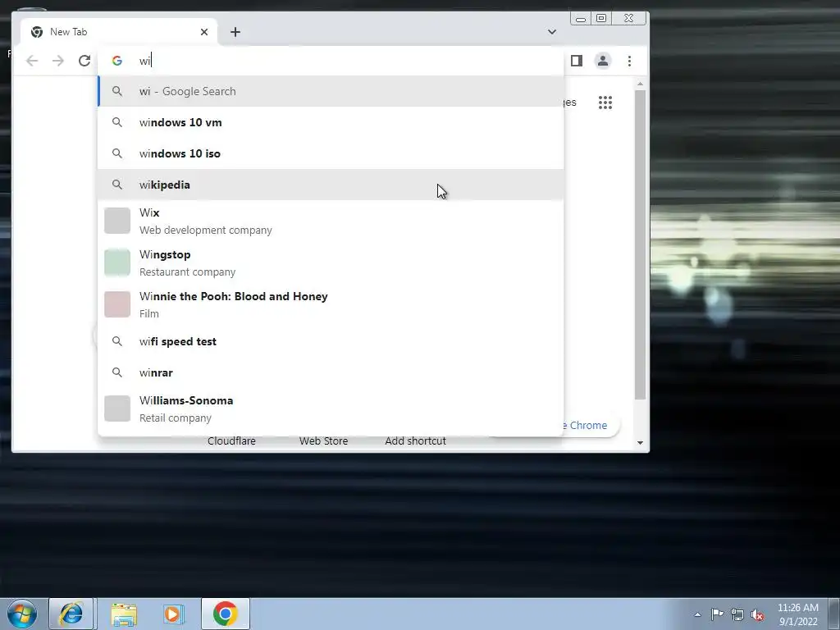Click search icon beside 'winrar'

pos(117,372)
